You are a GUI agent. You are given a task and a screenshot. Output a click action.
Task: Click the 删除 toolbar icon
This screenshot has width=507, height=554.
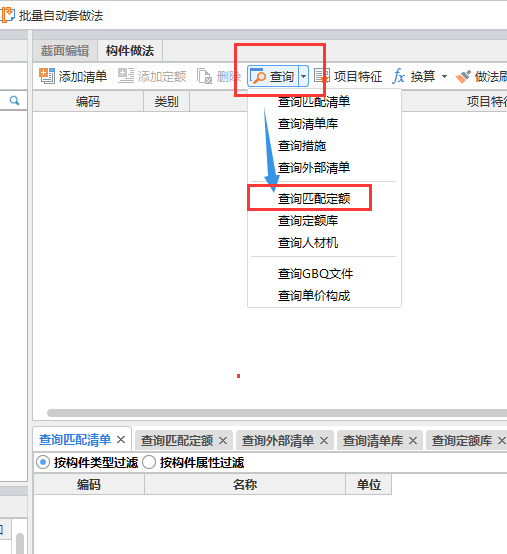point(205,76)
